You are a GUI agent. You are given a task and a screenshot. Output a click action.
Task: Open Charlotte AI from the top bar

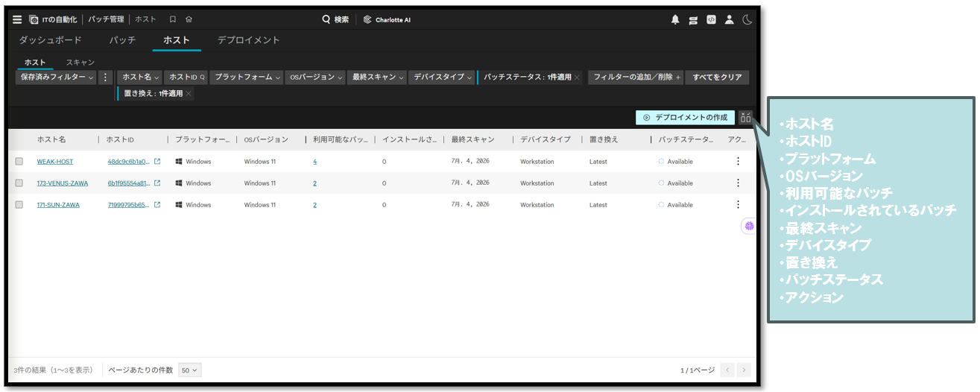[388, 19]
